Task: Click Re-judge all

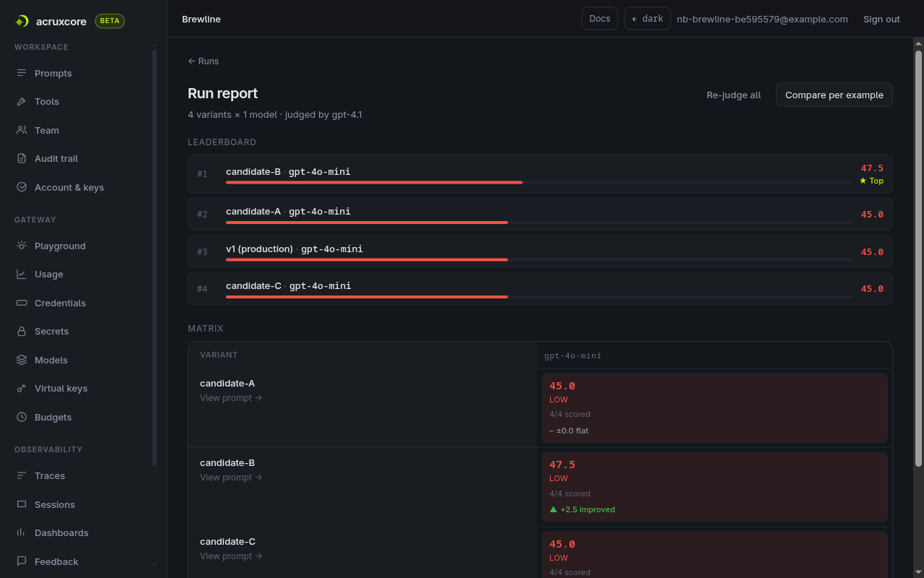Action: click(733, 95)
